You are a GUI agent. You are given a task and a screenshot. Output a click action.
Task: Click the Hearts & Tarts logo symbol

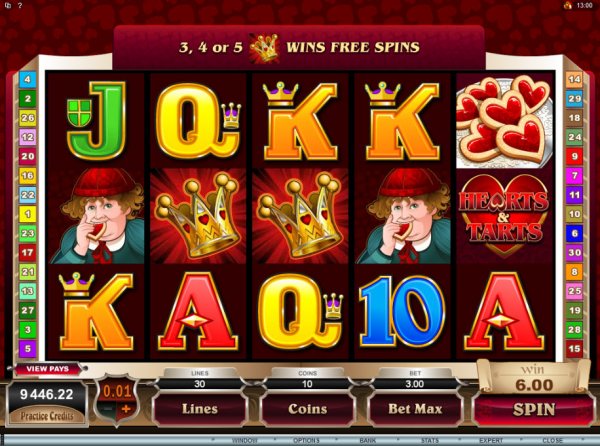coord(504,215)
